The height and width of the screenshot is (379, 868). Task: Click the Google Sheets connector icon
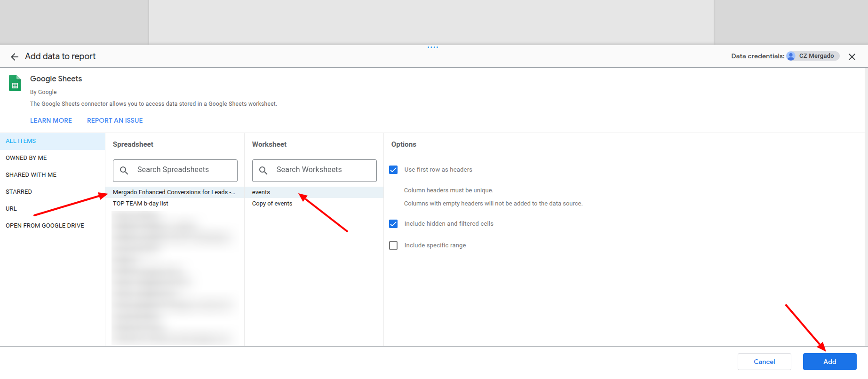tap(15, 83)
